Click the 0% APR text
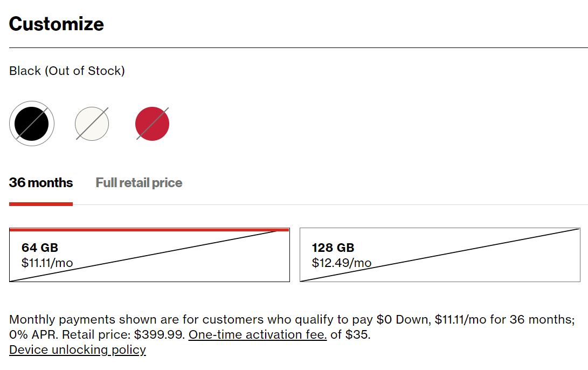588x370 pixels. (35, 334)
